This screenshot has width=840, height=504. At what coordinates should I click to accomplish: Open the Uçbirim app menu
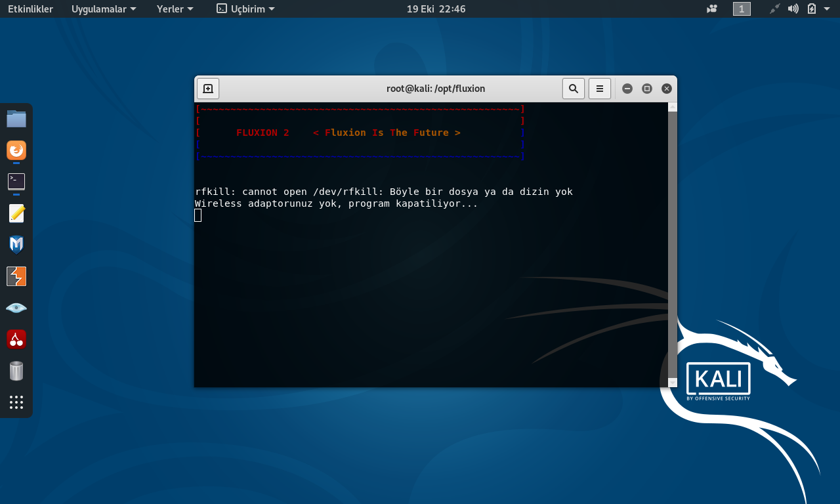(245, 9)
